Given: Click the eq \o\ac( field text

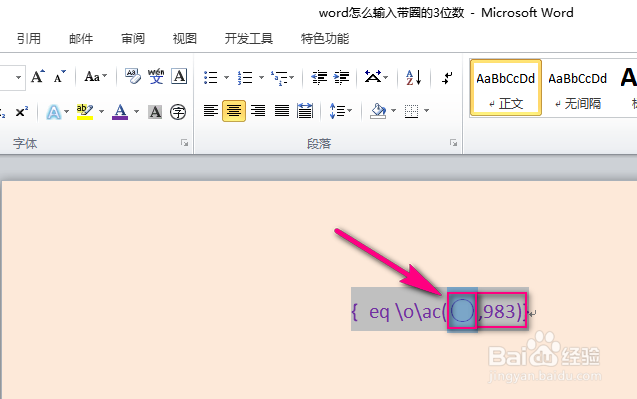Looking at the screenshot, I should 408,312.
